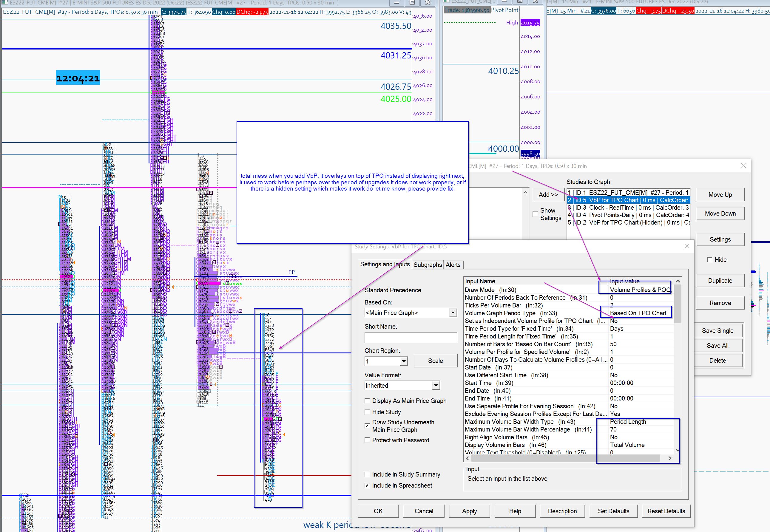Close the Study Settings VbP dialog

(x=687, y=246)
